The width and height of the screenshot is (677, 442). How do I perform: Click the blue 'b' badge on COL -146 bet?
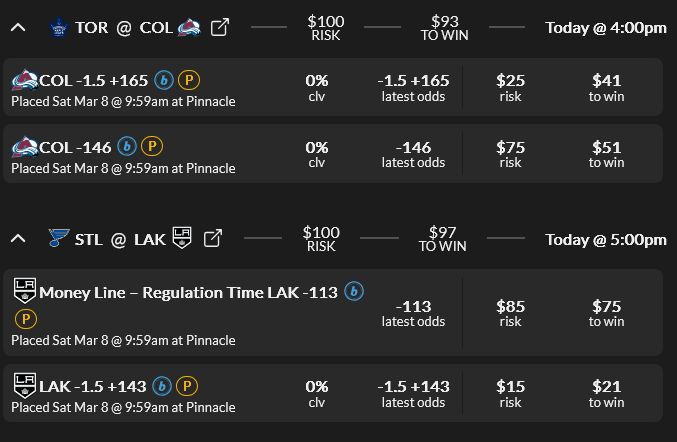tap(127, 146)
